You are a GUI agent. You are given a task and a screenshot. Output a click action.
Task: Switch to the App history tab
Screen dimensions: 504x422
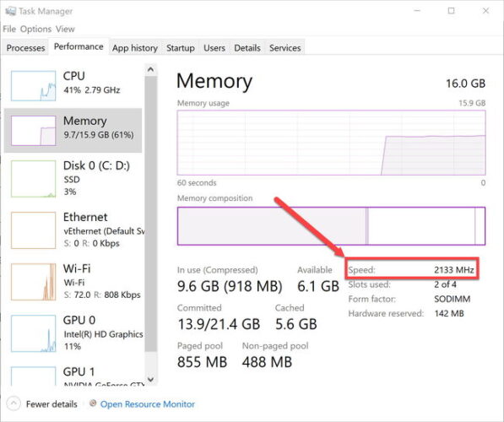pyautogui.click(x=135, y=48)
